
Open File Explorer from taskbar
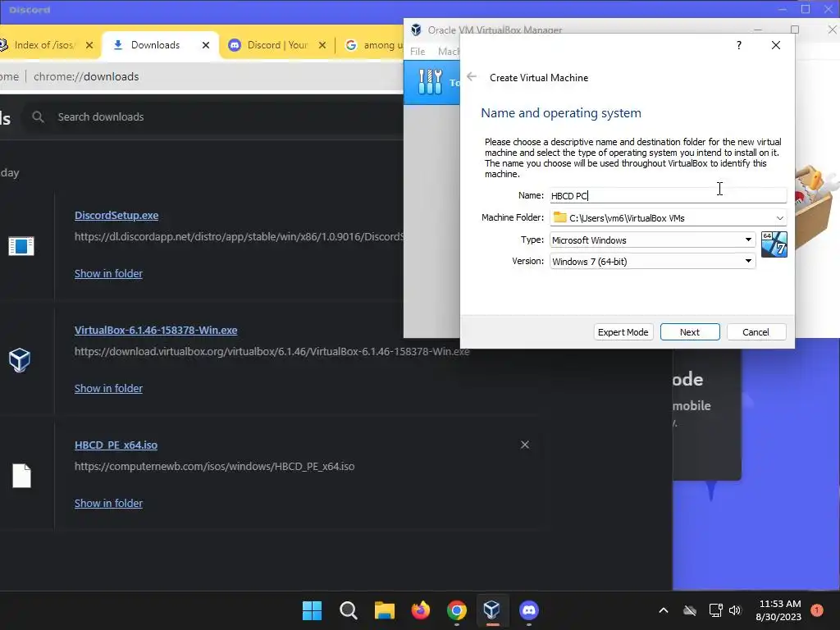click(x=384, y=610)
